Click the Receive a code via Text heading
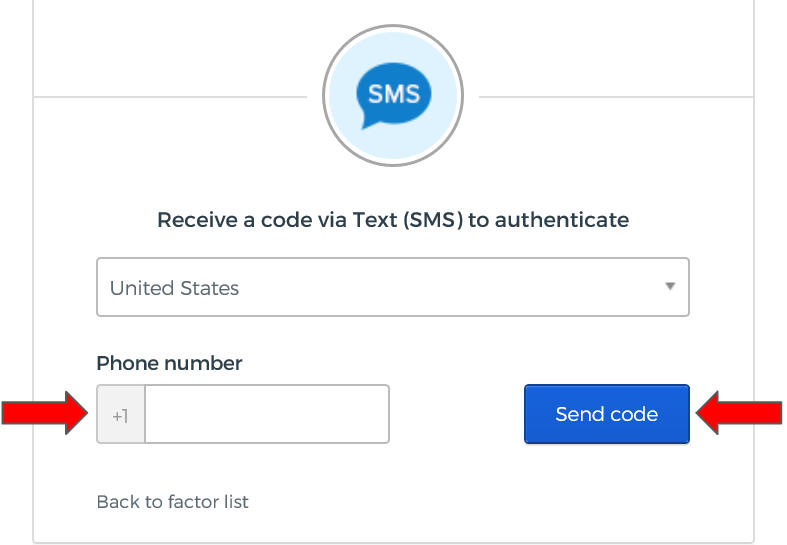The height and width of the screenshot is (545, 787). pos(392,219)
